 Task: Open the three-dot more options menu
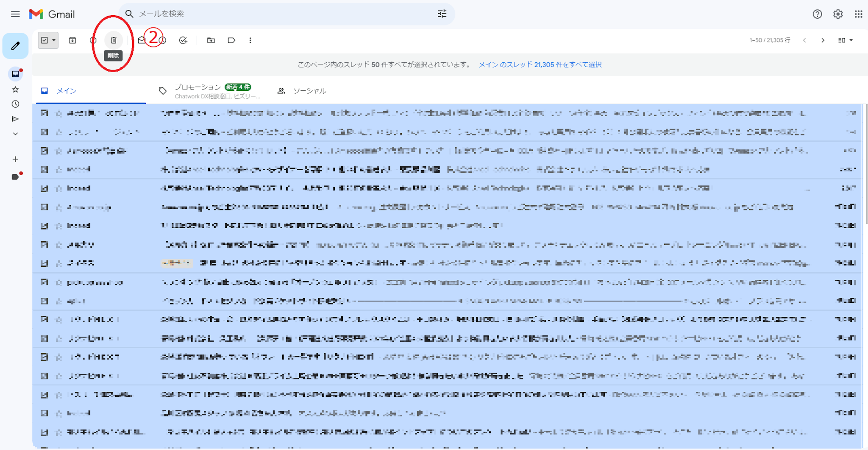(x=250, y=40)
